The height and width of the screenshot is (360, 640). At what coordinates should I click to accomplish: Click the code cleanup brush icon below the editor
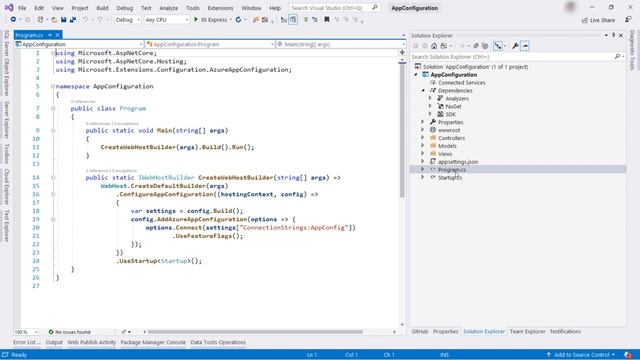[124, 332]
